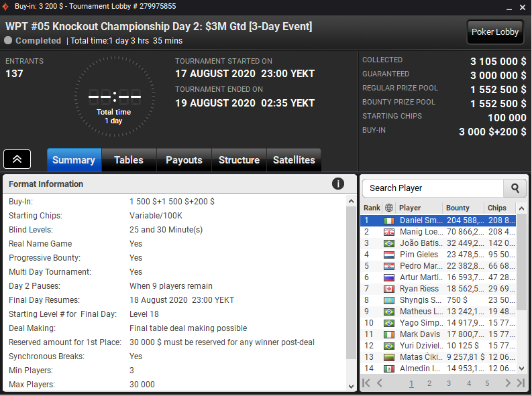This screenshot has width=532, height=396.
Task: Go to first page of players
Action: tap(366, 383)
